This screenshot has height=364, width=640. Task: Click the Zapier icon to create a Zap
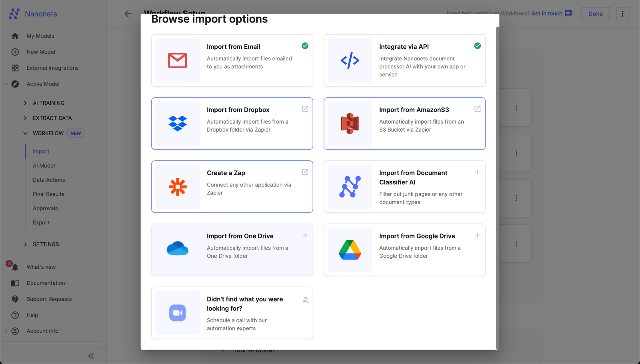point(177,186)
